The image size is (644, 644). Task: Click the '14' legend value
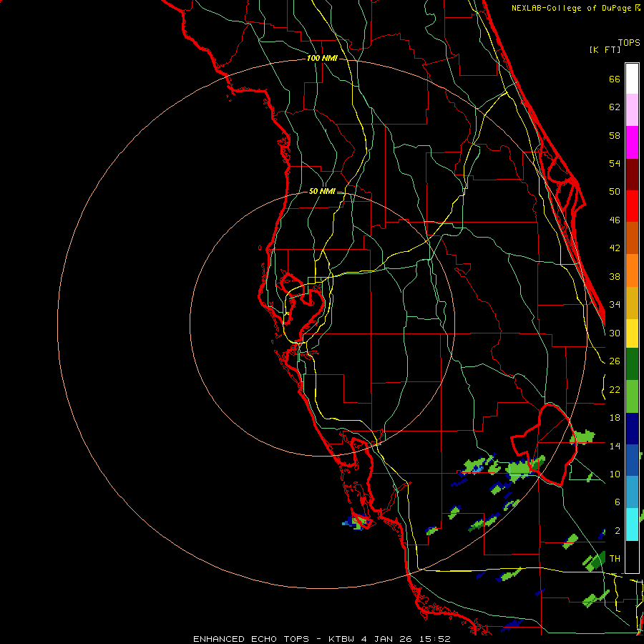[x=615, y=446]
